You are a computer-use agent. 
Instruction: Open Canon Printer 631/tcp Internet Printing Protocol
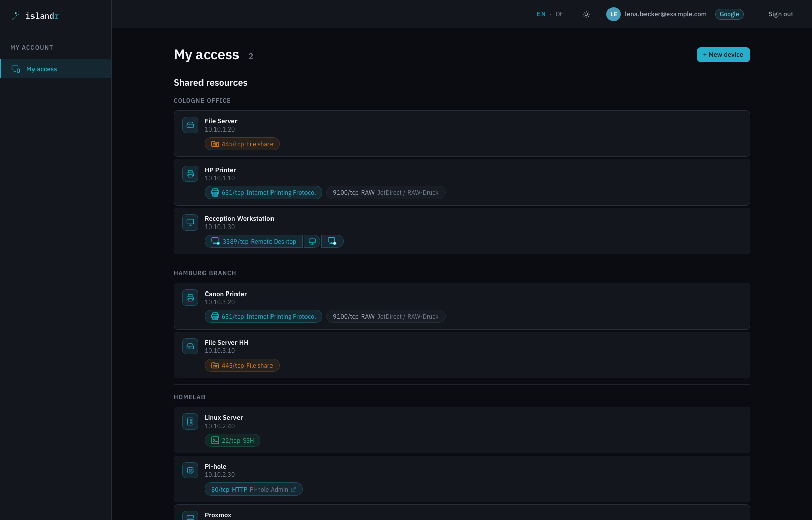(x=263, y=317)
